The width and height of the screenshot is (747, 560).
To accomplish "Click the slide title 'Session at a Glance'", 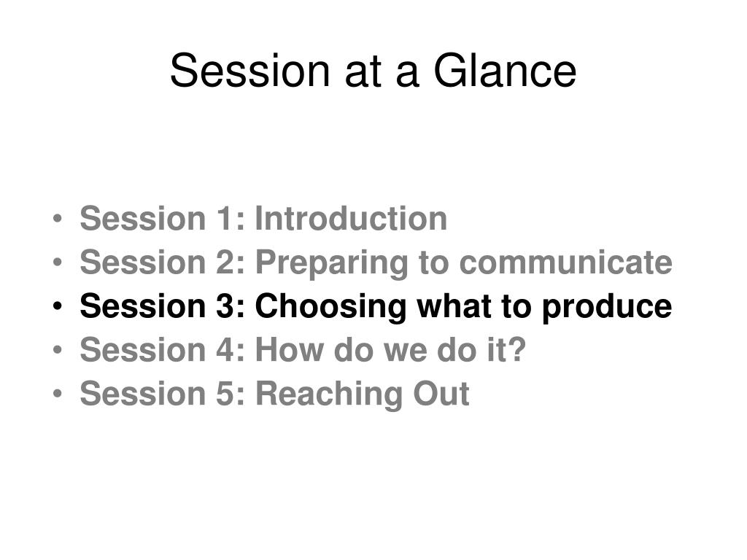I will pos(373,71).
